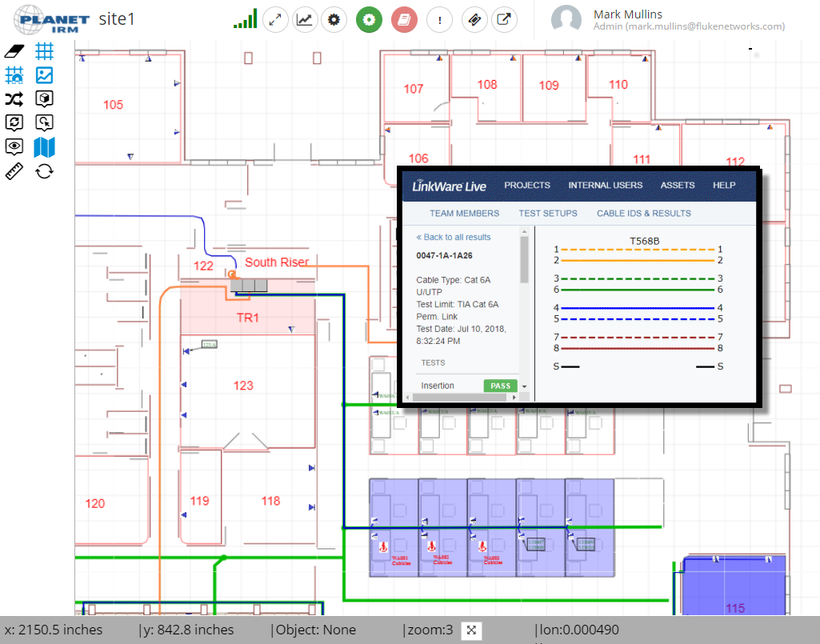Toggle the blue image overlay icon
The height and width of the screenshot is (644, 820).
point(45,74)
